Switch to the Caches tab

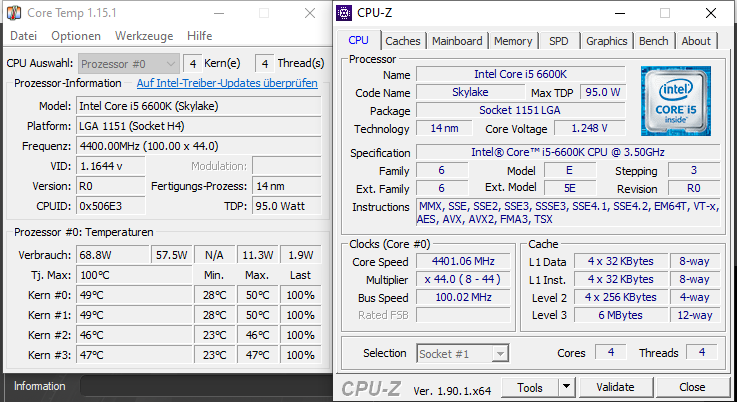(403, 41)
